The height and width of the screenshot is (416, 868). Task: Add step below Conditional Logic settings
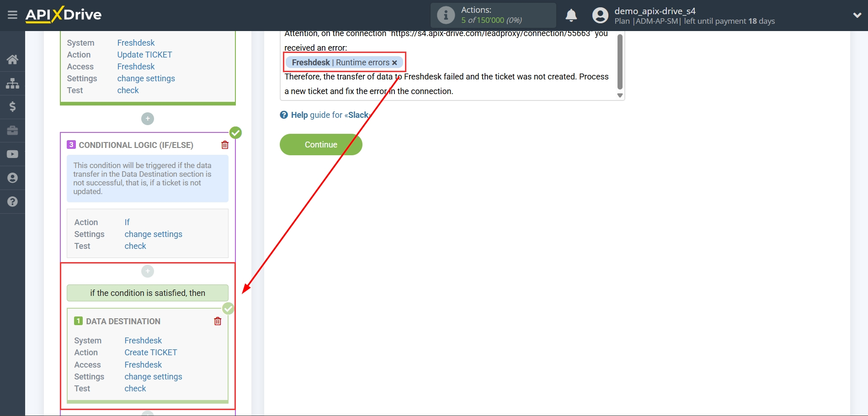point(148,271)
